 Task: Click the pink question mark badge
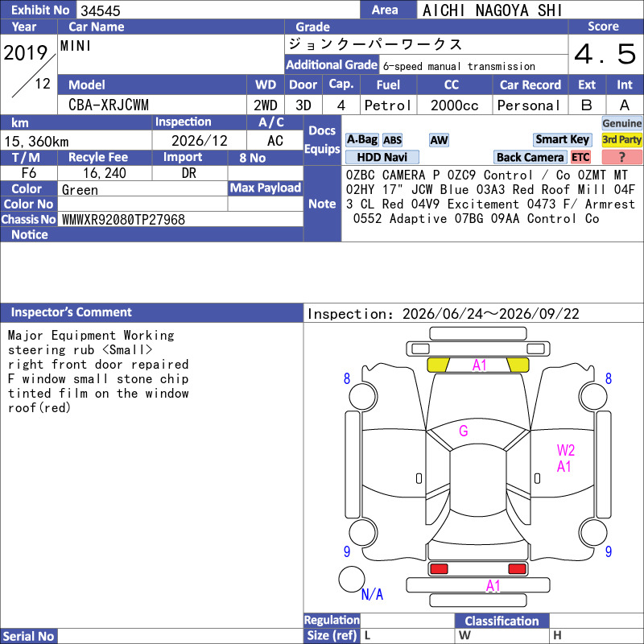point(621,157)
